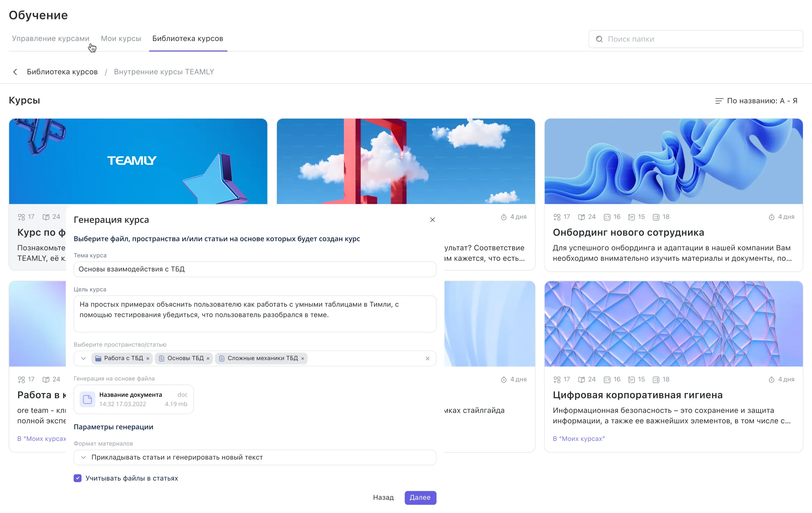Remove the Работа с ТБД chip
This screenshot has height=513, width=812.
pos(148,359)
